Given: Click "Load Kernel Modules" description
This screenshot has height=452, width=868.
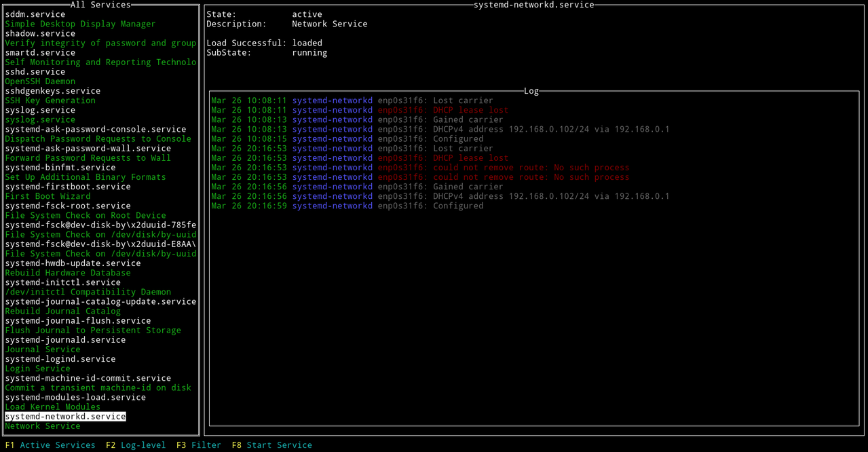Looking at the screenshot, I should 53,407.
